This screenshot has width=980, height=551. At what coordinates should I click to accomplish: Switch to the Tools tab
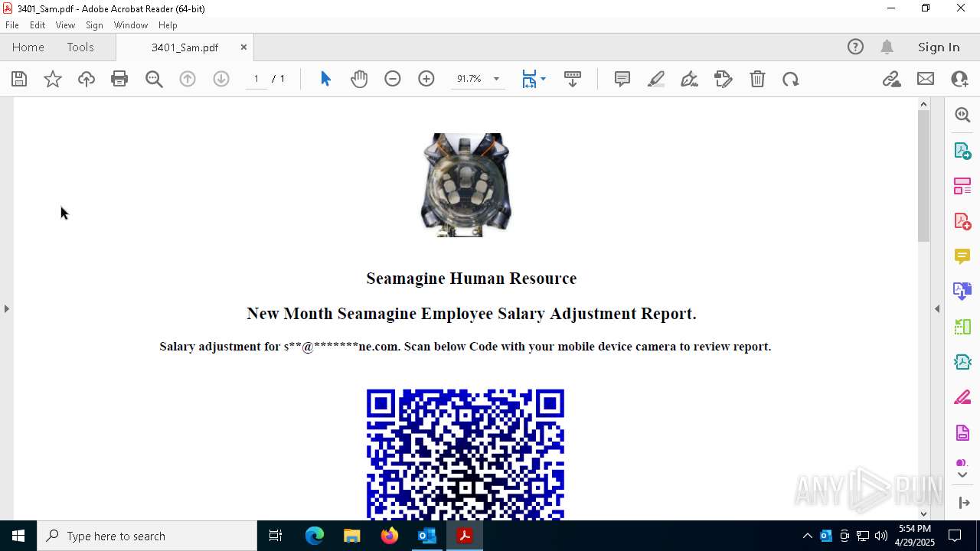80,47
